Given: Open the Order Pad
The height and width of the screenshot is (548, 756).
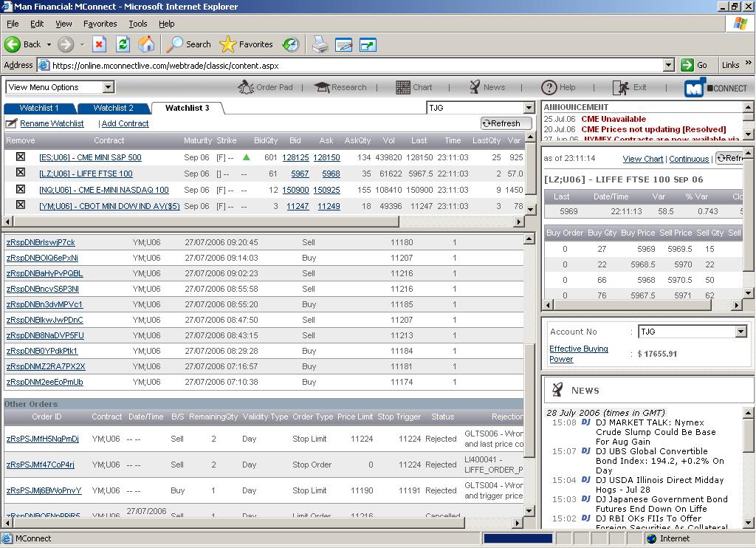Looking at the screenshot, I should pyautogui.click(x=266, y=87).
